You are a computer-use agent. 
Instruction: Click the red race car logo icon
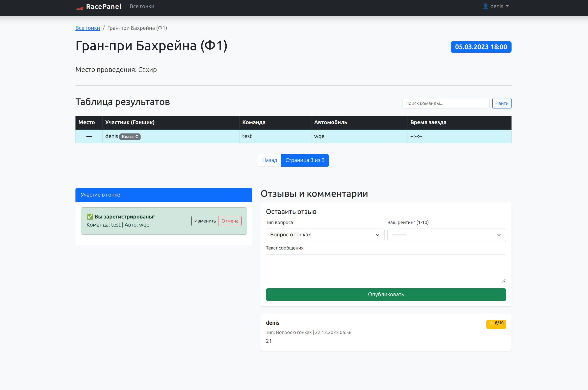[x=80, y=8]
